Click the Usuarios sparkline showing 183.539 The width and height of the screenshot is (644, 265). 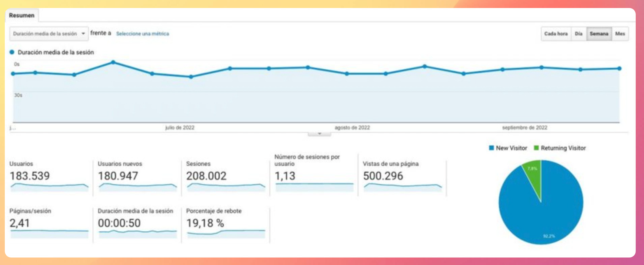[49, 187]
